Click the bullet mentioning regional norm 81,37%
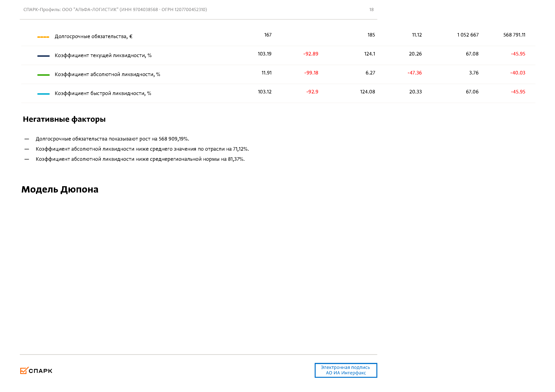The image size is (555, 392). [x=140, y=159]
